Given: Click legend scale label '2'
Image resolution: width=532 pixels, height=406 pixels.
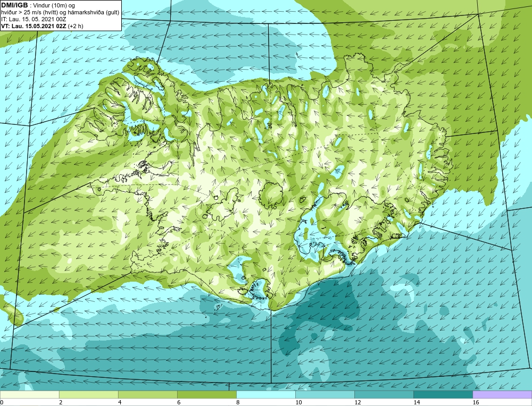Looking at the screenshot, I should pyautogui.click(x=61, y=402).
